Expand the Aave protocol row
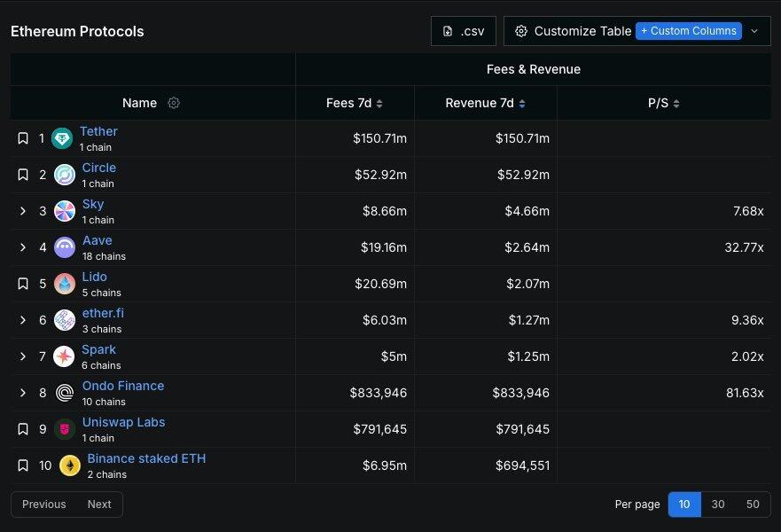Screen dimensions: 781x532 tap(23, 247)
